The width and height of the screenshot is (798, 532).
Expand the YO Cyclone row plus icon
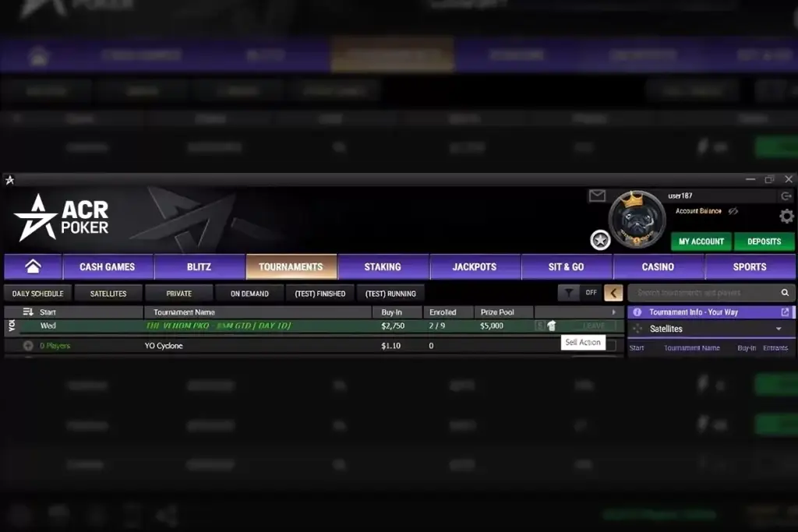pyautogui.click(x=28, y=345)
